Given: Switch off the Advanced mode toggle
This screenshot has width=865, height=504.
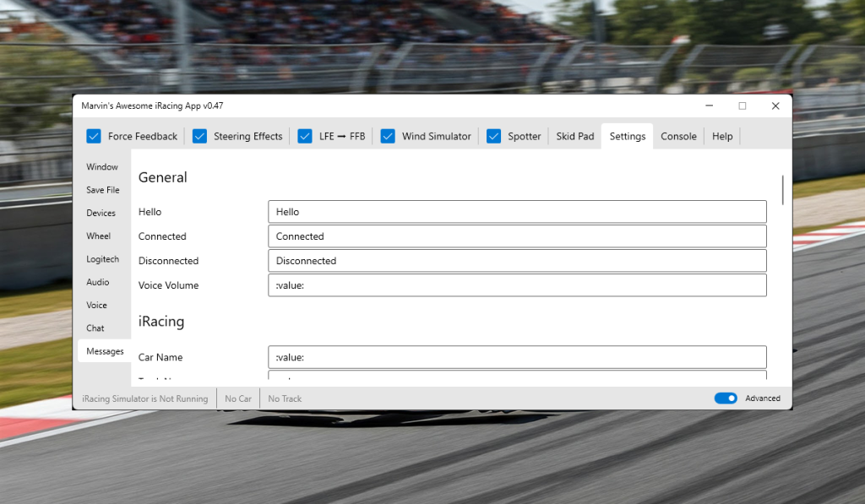Looking at the screenshot, I should point(725,398).
